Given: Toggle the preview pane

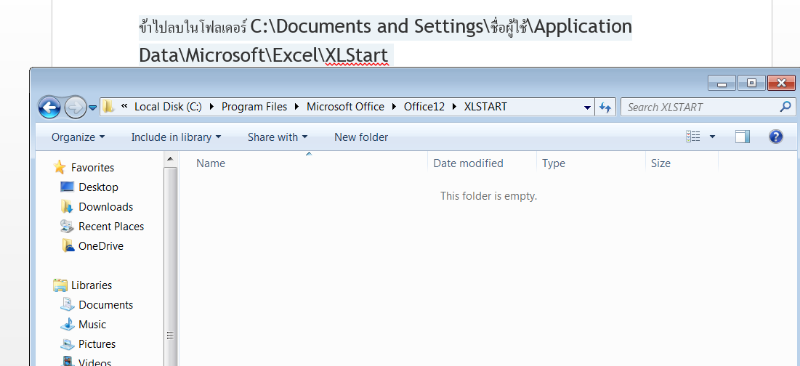Looking at the screenshot, I should tap(742, 136).
